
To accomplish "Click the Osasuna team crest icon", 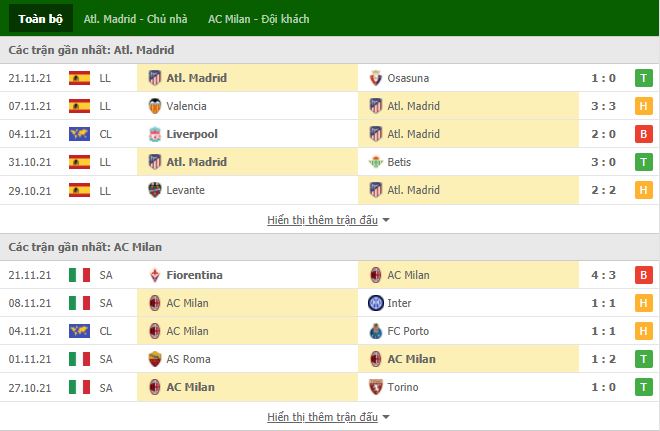I will click(x=375, y=78).
